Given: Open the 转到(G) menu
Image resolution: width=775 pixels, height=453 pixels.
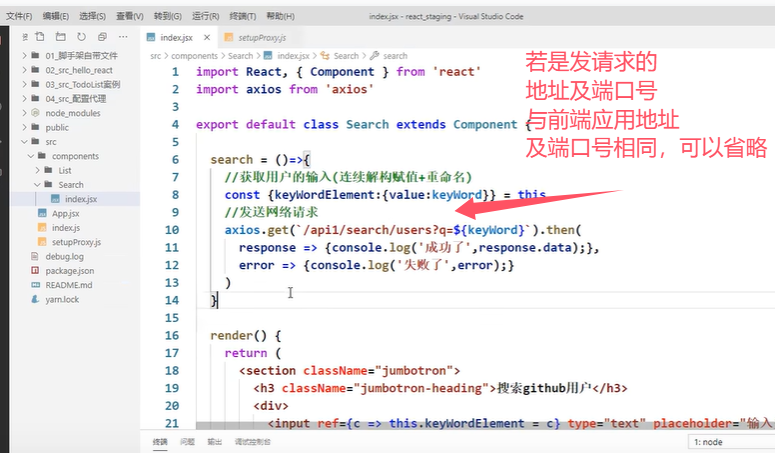Looking at the screenshot, I should coord(168,16).
